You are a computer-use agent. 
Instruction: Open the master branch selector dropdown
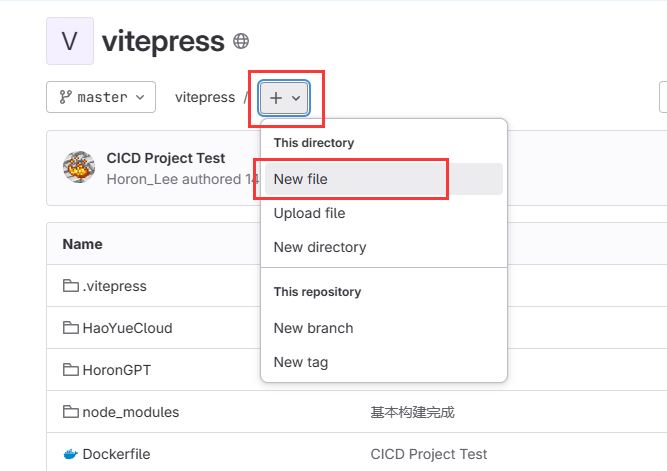[x=101, y=97]
